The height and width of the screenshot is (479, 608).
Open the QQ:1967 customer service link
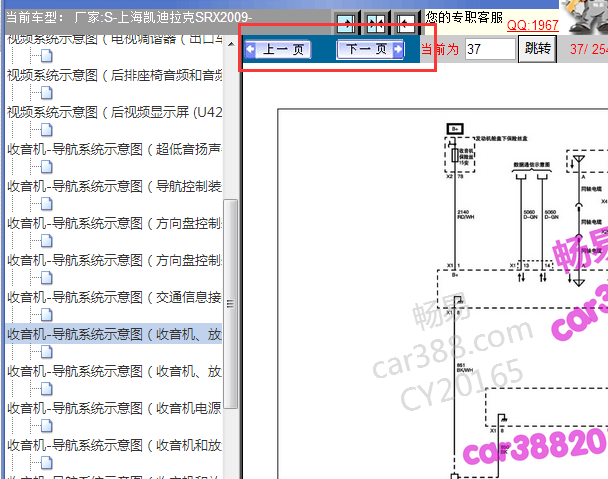click(533, 26)
